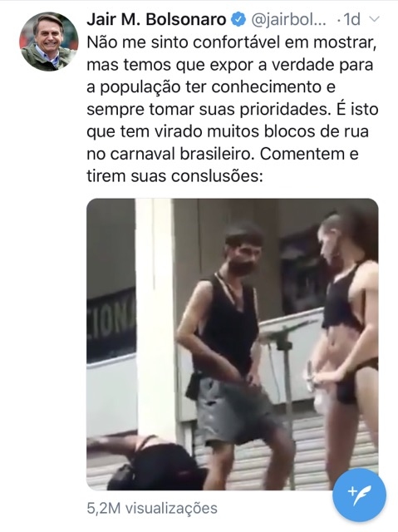Viewport: 398px width, 532px height.
Task: Select the feather icon inside blue circle
Action: click(x=364, y=495)
